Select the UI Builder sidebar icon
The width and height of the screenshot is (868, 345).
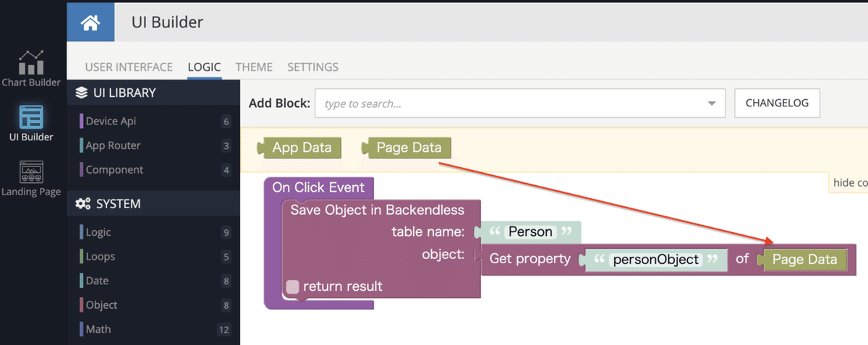click(31, 124)
